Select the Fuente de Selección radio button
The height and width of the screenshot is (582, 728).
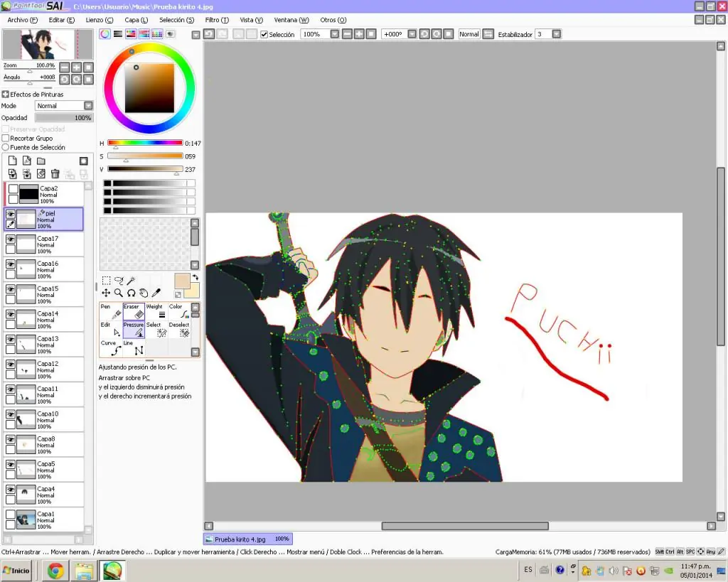click(6, 147)
